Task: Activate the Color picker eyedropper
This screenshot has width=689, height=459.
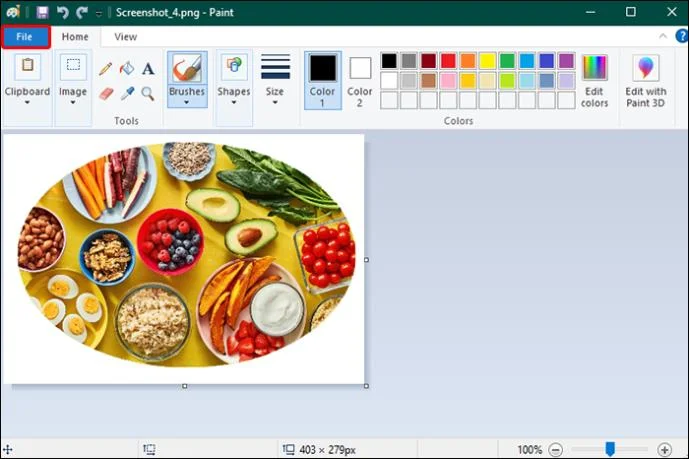Action: click(127, 94)
